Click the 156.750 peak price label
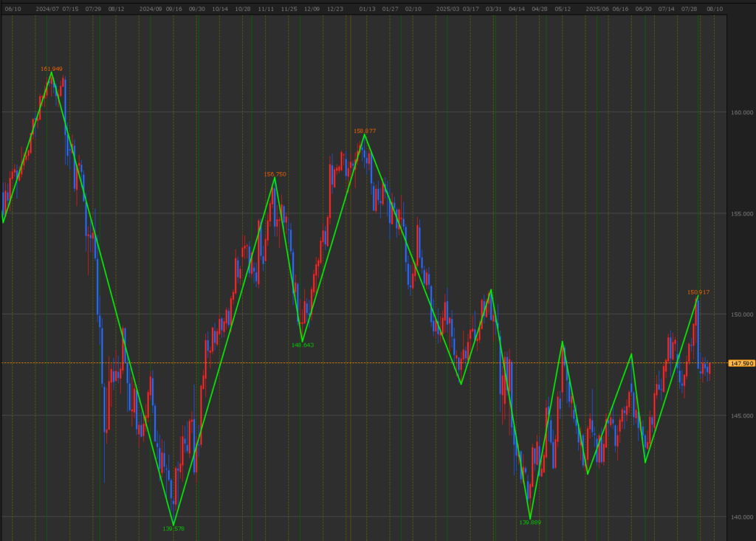Viewport: 756px width, 541px height. 275,174
